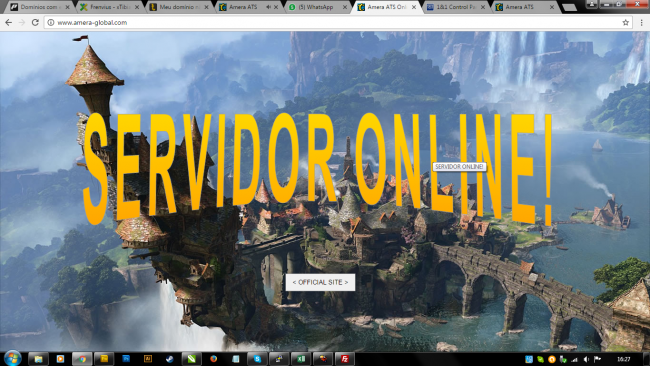Switch to the (5) WhatsApp tab
Image resolution: width=650 pixels, height=366 pixels.
[x=317, y=7]
